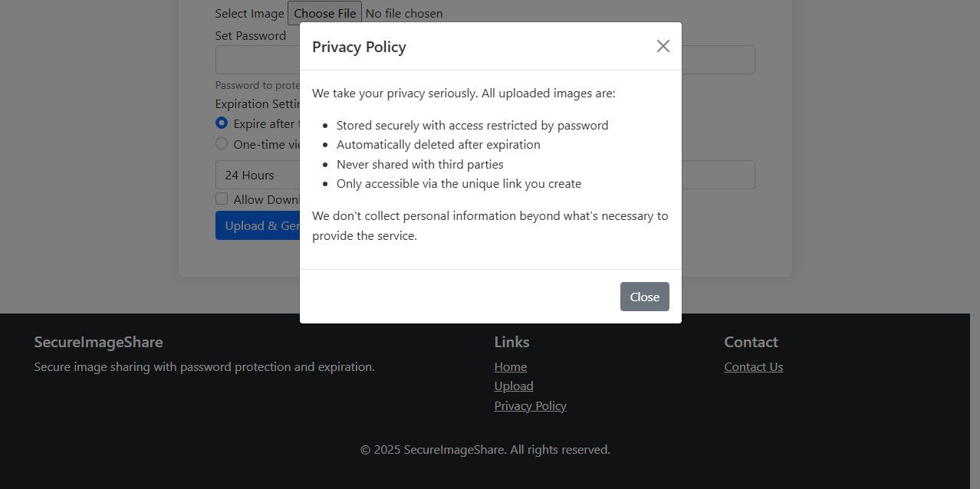This screenshot has height=489, width=980.
Task: Click the SecureImageShare footer heading
Action: [x=98, y=342]
